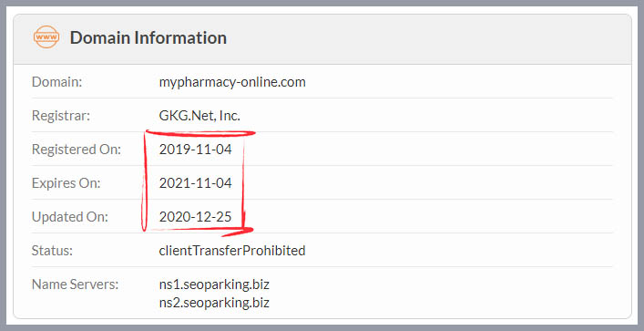Click the empty area right of Registrar row

click(427, 116)
